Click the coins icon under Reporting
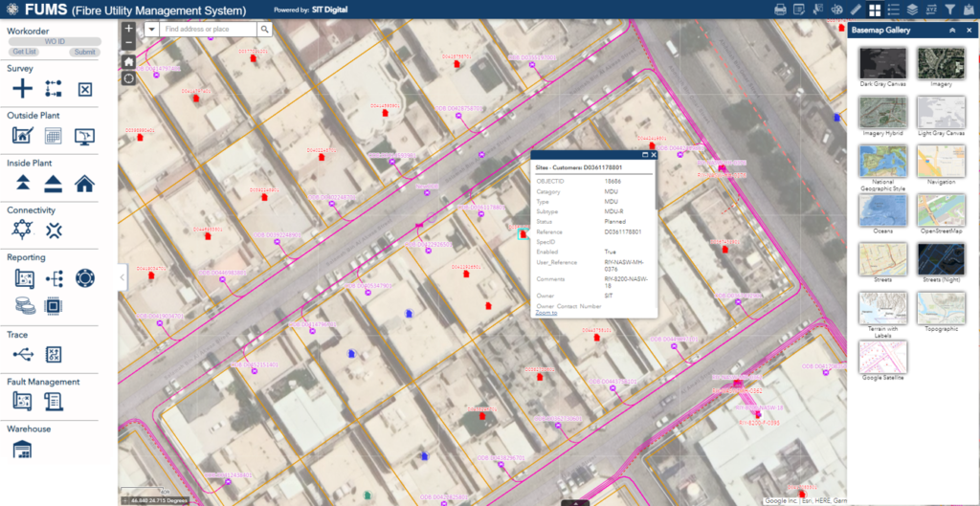The width and height of the screenshot is (980, 506). (x=25, y=305)
